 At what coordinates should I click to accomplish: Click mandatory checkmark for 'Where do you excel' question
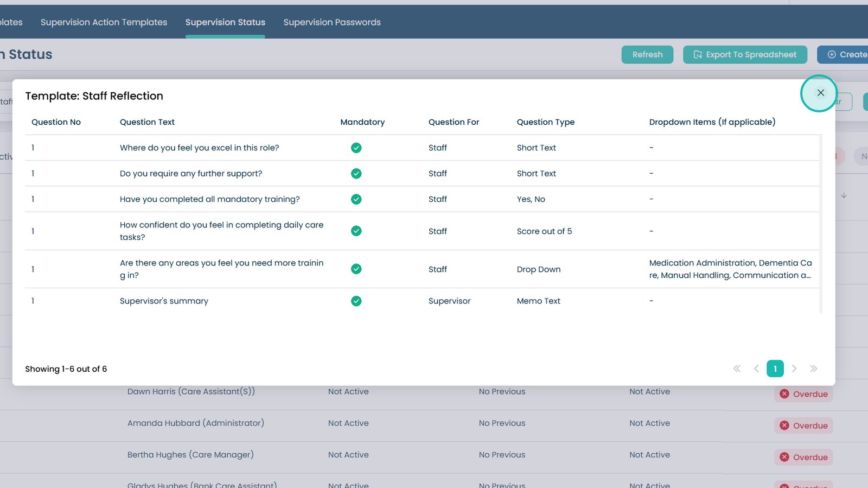click(356, 148)
